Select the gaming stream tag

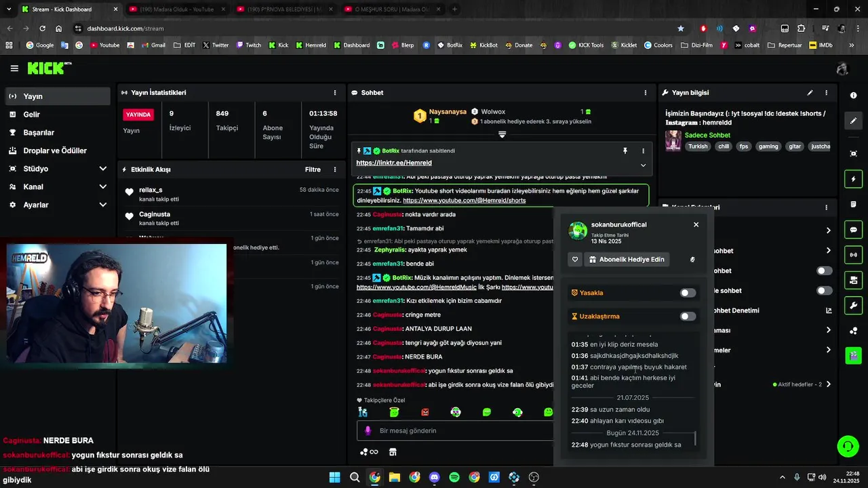768,146
